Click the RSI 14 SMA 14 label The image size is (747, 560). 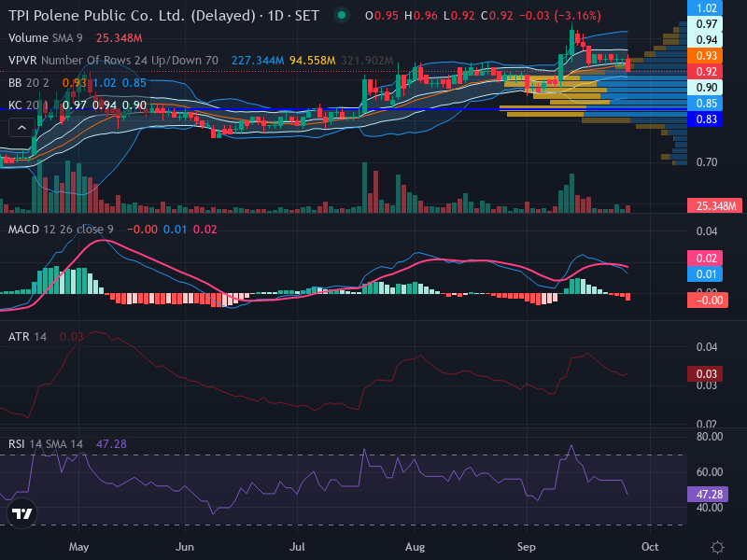tap(45, 444)
